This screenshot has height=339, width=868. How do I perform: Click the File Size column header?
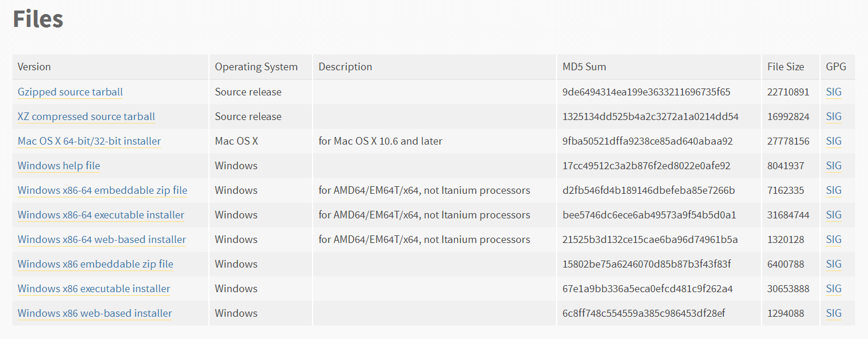pos(785,67)
